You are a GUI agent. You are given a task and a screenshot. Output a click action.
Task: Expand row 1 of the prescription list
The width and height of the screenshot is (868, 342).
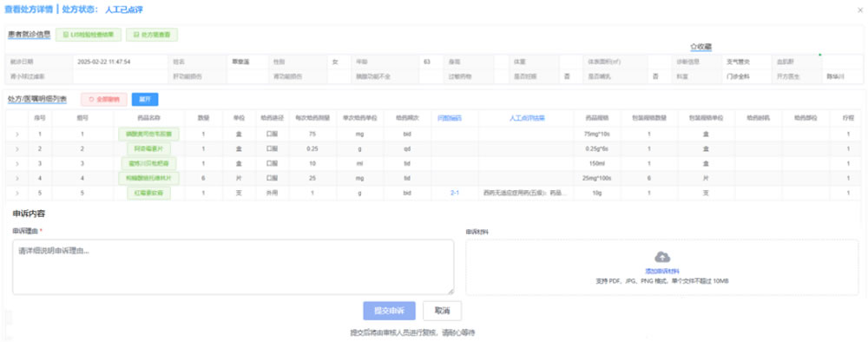[16, 134]
